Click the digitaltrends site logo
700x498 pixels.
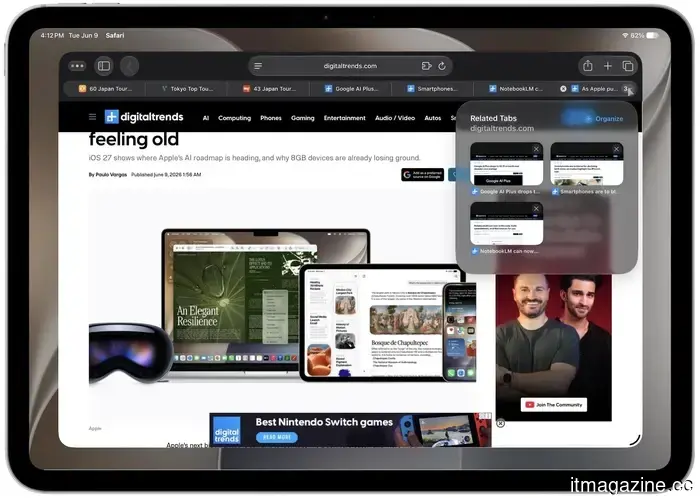(x=144, y=117)
